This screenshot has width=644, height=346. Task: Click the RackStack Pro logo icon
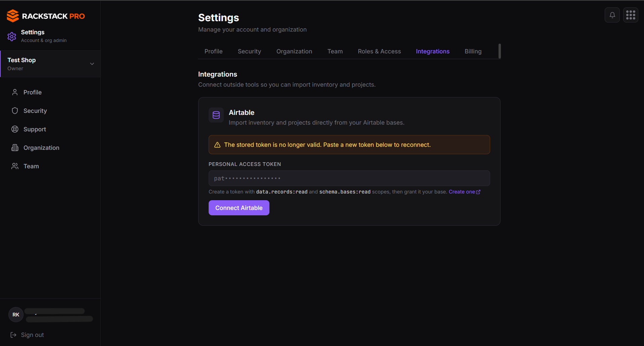click(13, 16)
